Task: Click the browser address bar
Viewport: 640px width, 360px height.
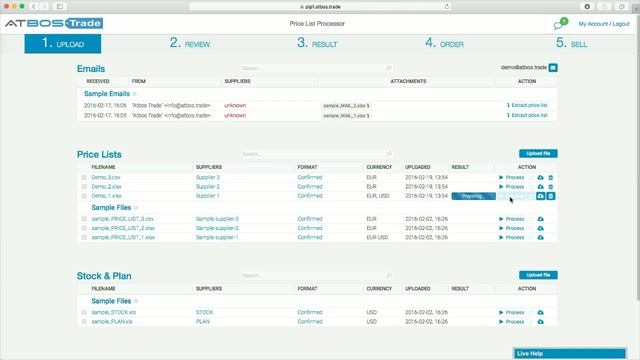Action: tap(320, 7)
